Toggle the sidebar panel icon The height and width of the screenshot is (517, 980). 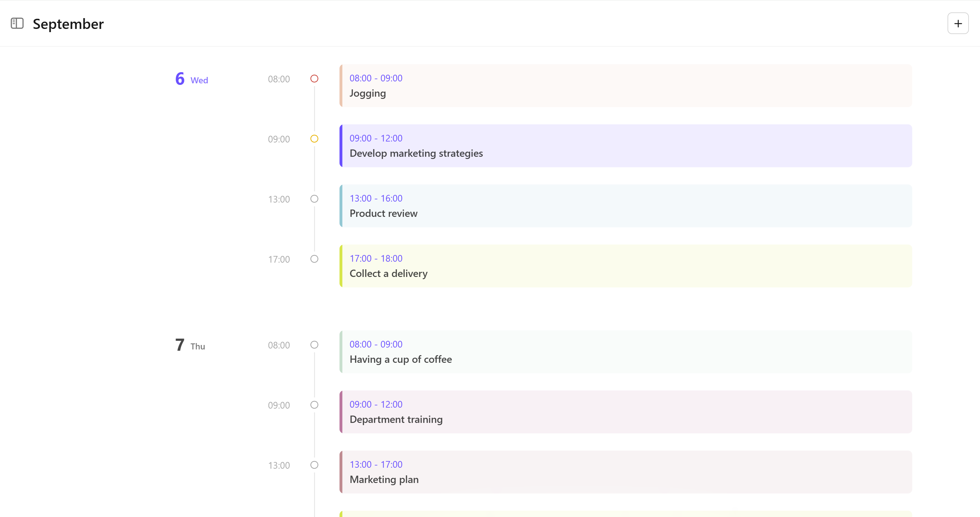click(17, 23)
